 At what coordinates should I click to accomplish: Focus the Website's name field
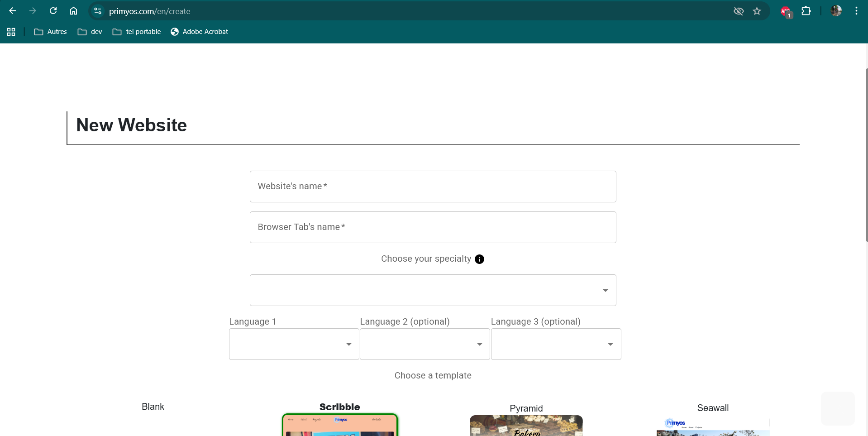433,187
